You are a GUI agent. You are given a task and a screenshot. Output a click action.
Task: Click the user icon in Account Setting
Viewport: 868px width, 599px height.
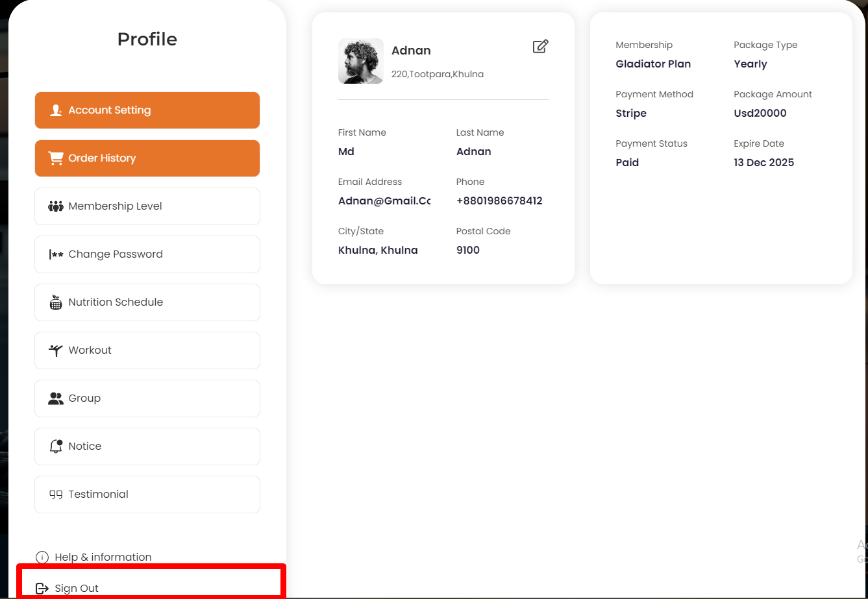coord(56,110)
